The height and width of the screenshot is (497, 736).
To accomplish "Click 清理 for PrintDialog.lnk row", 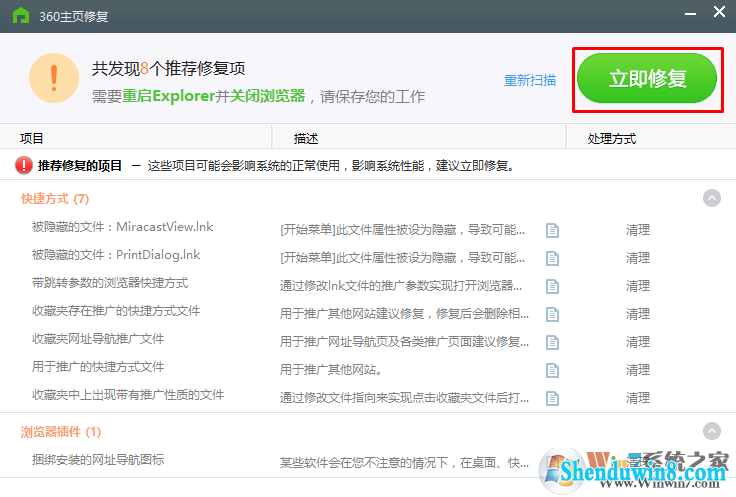I will 638,258.
